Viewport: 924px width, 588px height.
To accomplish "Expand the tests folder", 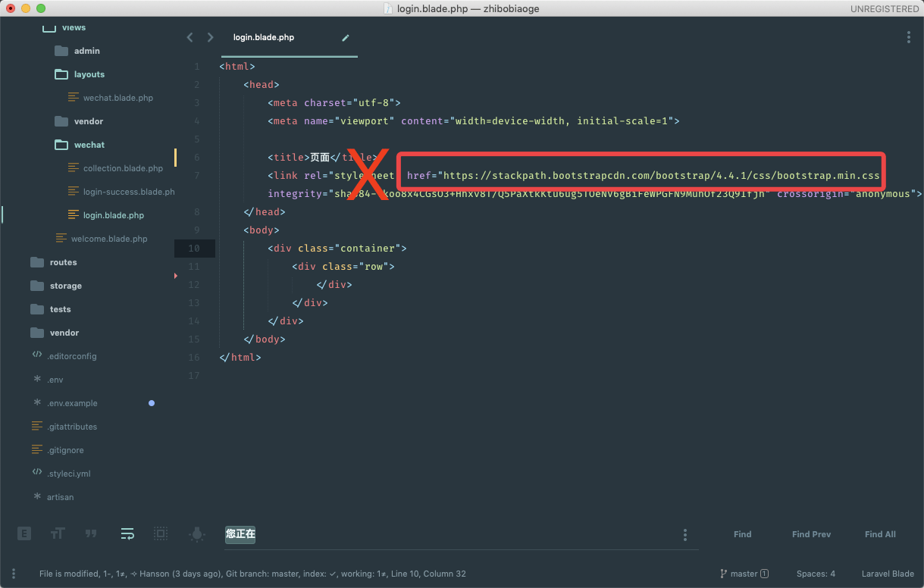I will point(61,309).
